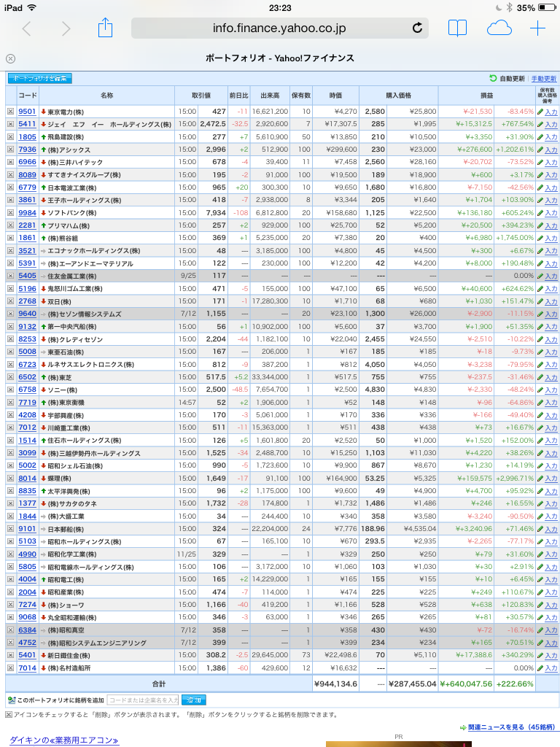Check delete box for 1805 飛島建設 row
Image resolution: width=560 pixels, height=747 pixels.
pyautogui.click(x=10, y=136)
